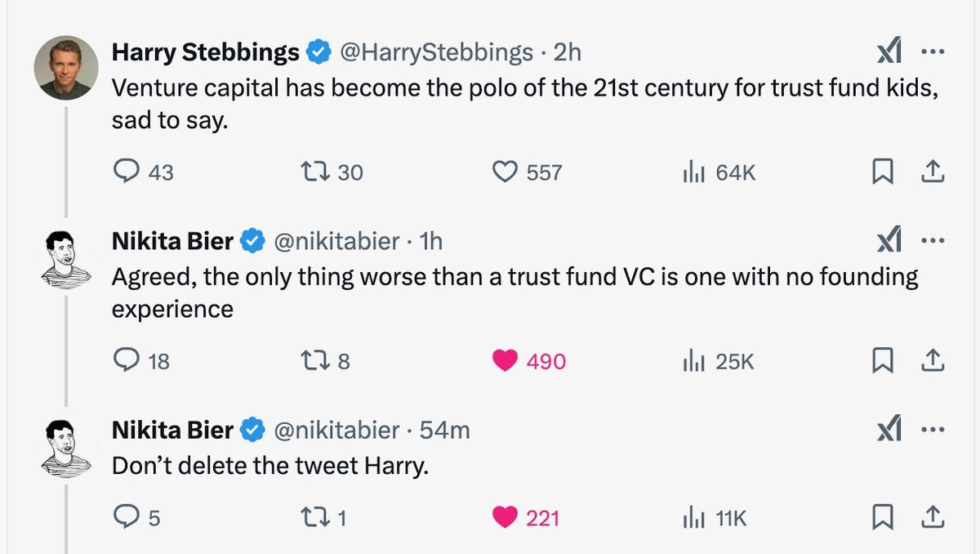Open the 54m timestamp link
980x554 pixels.
(x=449, y=430)
